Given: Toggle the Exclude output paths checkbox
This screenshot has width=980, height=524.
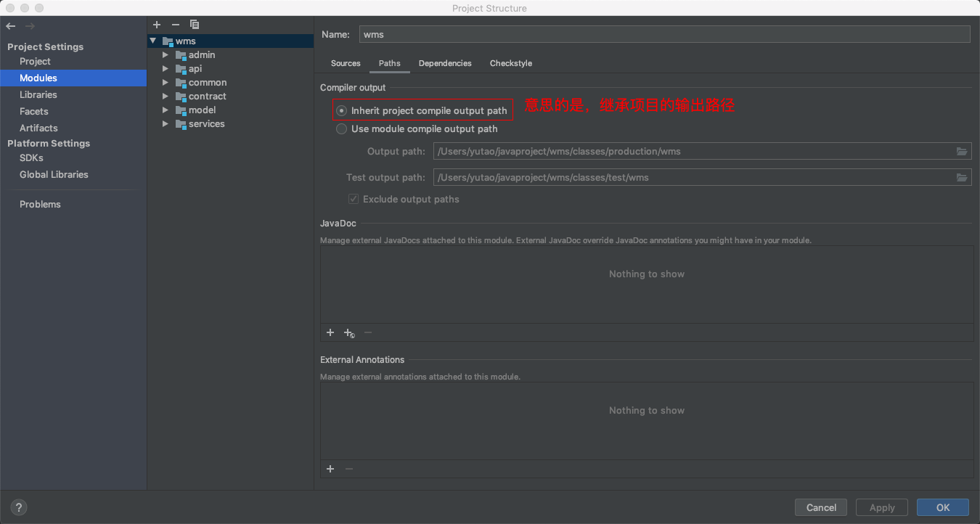Looking at the screenshot, I should pos(353,199).
